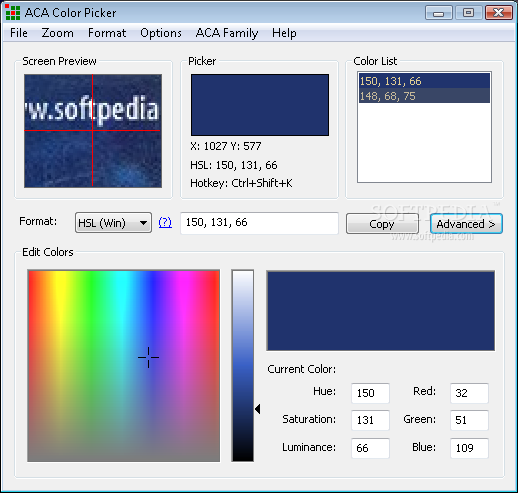Edit the Saturation value field

(x=370, y=420)
